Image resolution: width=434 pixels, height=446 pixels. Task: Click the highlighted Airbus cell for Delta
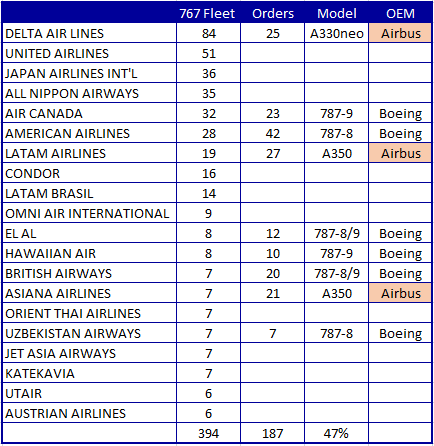[x=400, y=33]
